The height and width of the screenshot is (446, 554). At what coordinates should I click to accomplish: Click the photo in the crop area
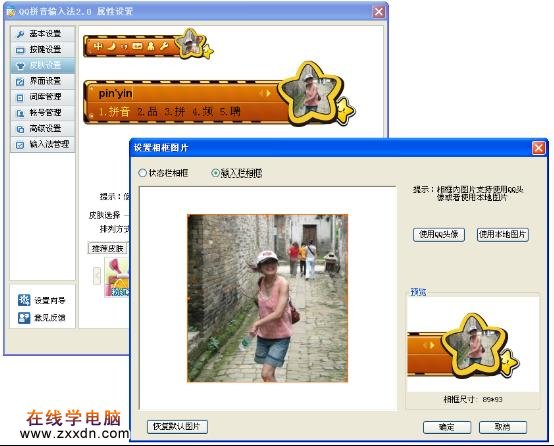coord(267,298)
